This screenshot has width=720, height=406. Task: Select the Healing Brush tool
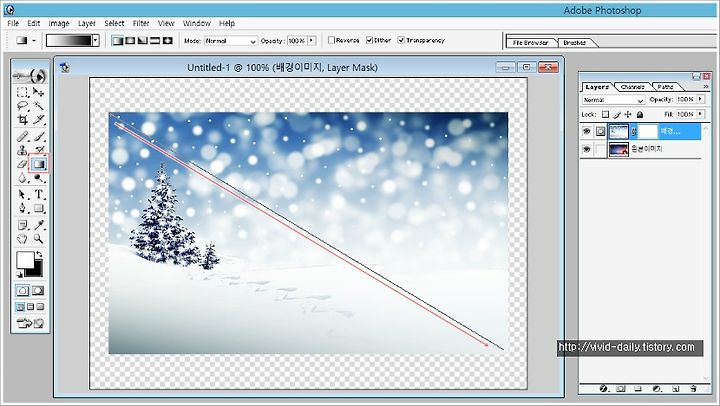[22, 136]
